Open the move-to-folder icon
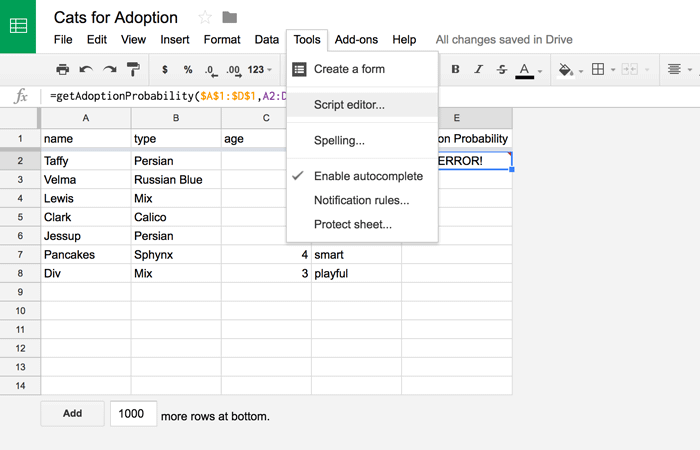Viewport: 700px width, 450px height. point(229,18)
